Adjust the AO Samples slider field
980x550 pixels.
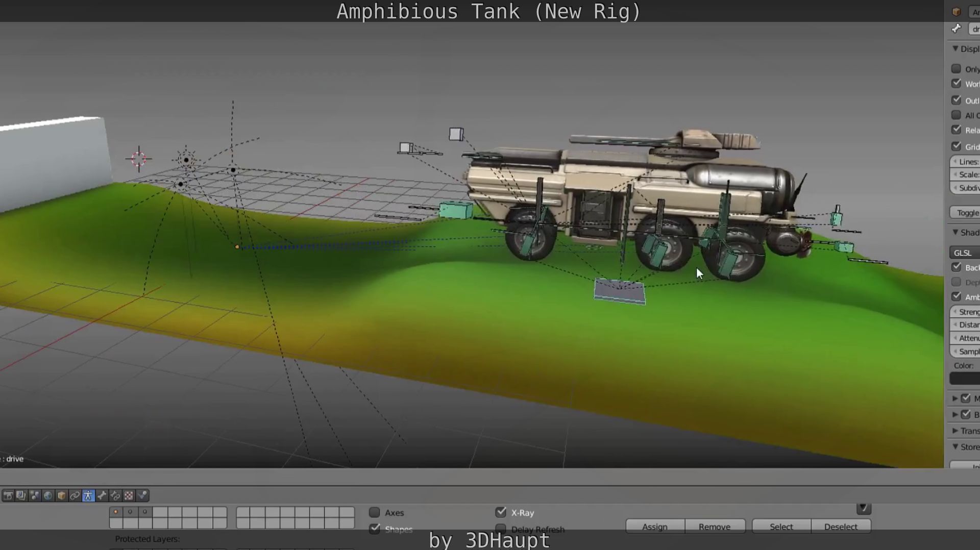(x=965, y=351)
